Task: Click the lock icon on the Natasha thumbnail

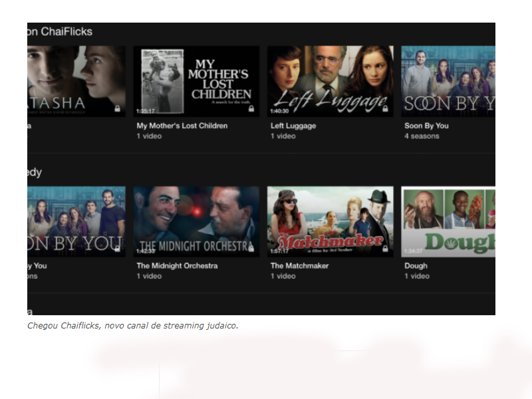Action: point(118,108)
